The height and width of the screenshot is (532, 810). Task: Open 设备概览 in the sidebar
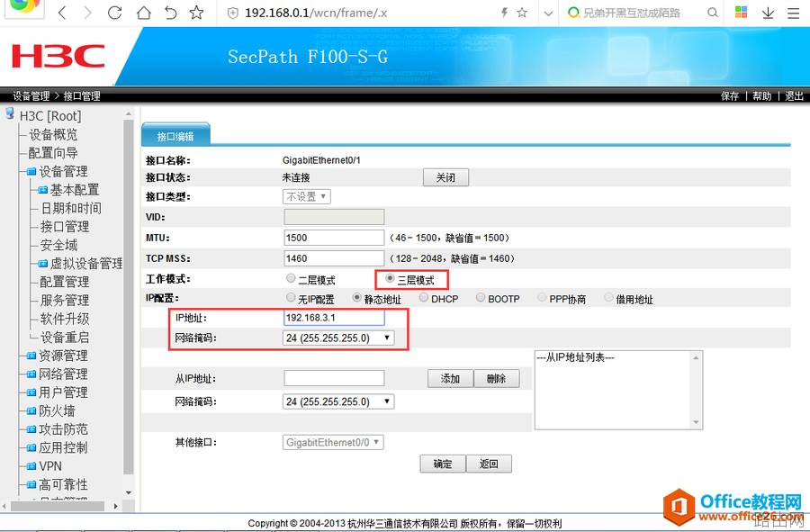pyautogui.click(x=53, y=135)
